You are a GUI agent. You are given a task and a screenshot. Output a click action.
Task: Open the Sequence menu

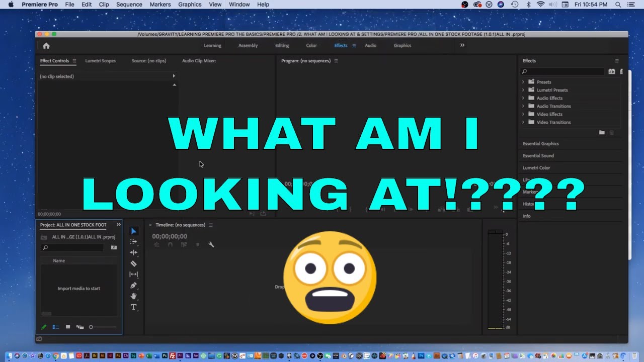click(x=129, y=5)
